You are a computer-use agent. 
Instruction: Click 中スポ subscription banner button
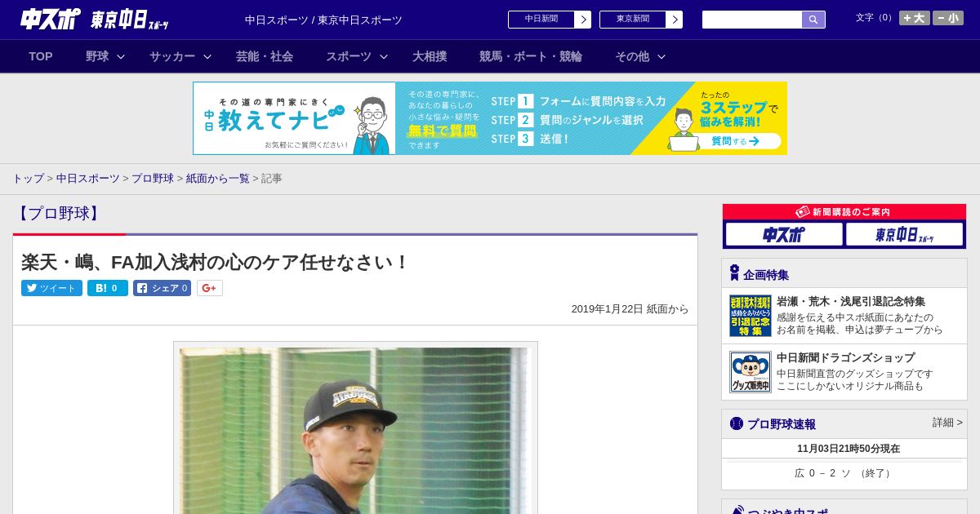[x=784, y=235]
